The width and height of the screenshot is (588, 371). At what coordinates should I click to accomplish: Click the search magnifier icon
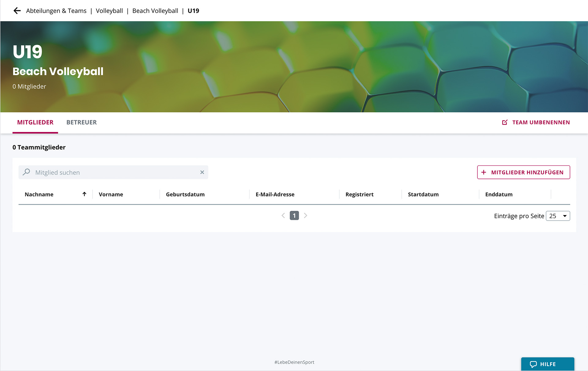tap(26, 172)
